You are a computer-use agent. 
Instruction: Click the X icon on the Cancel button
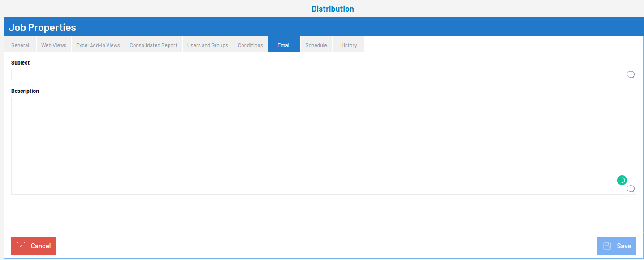(21, 246)
